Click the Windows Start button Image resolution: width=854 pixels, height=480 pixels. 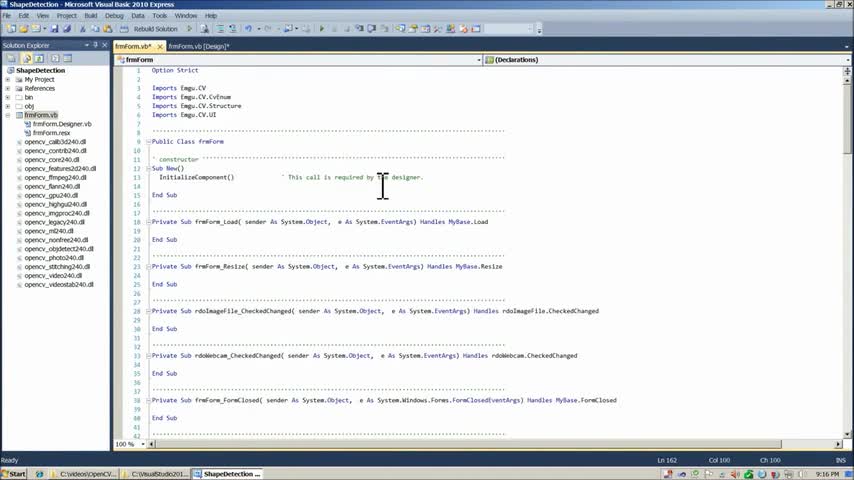click(x=14, y=474)
